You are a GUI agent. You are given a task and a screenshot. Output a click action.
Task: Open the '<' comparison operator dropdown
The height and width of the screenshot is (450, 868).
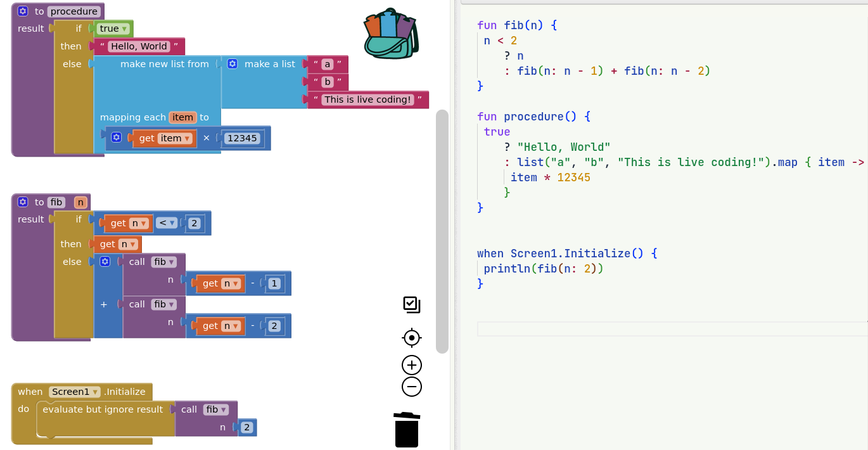pos(167,223)
